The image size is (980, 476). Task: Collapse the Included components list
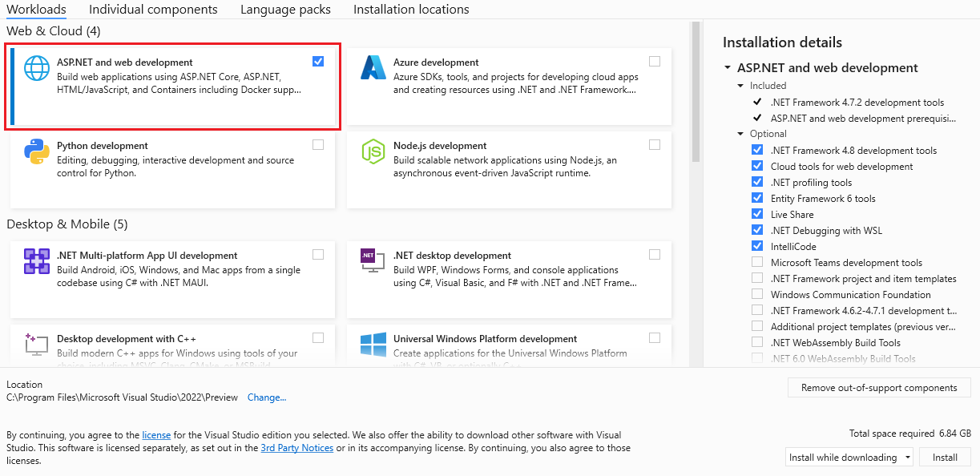point(741,86)
